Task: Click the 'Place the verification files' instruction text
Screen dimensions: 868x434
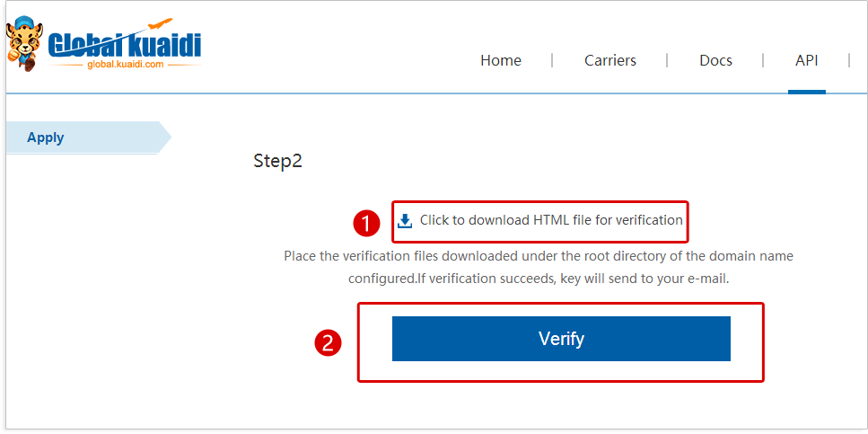Action: 538,257
